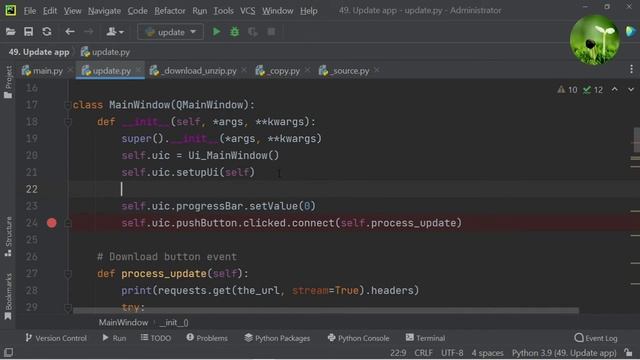The height and width of the screenshot is (360, 640).
Task: Save all with the floppy disk icon
Action: pos(29,32)
